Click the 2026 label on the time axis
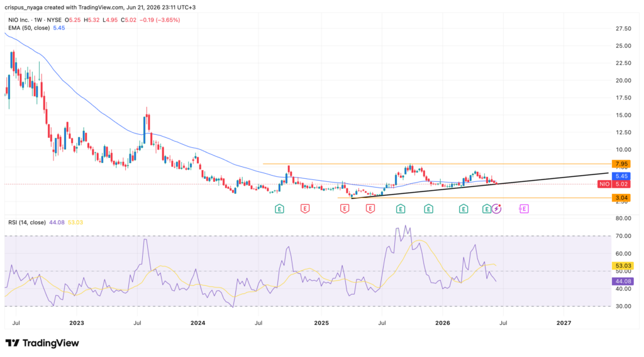Viewport: 644px width, 357px height. tap(443, 323)
